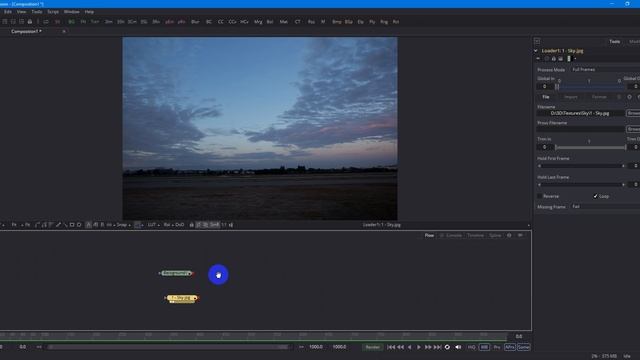The height and width of the screenshot is (360, 640).
Task: Add a Blur tool from toolbar
Action: (195, 22)
